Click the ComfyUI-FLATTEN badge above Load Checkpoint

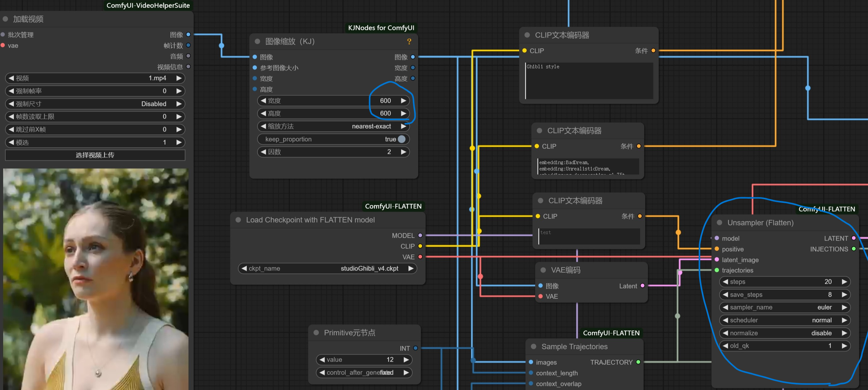tap(393, 206)
